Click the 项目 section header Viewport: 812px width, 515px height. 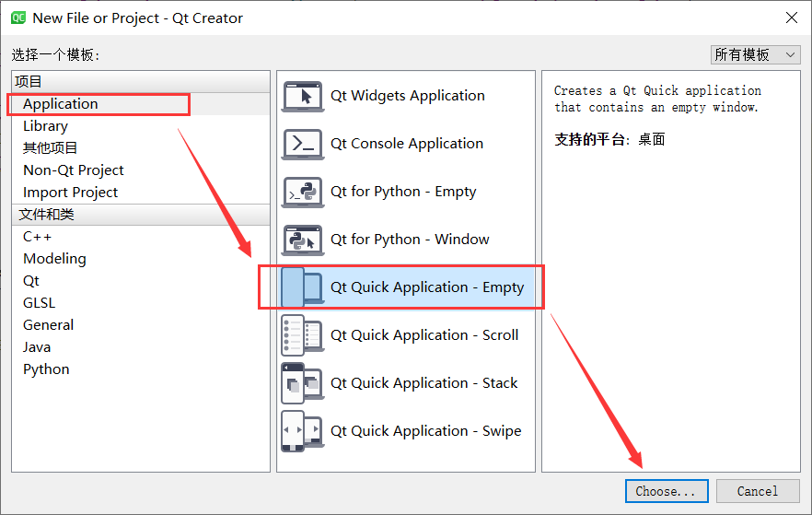click(x=141, y=82)
